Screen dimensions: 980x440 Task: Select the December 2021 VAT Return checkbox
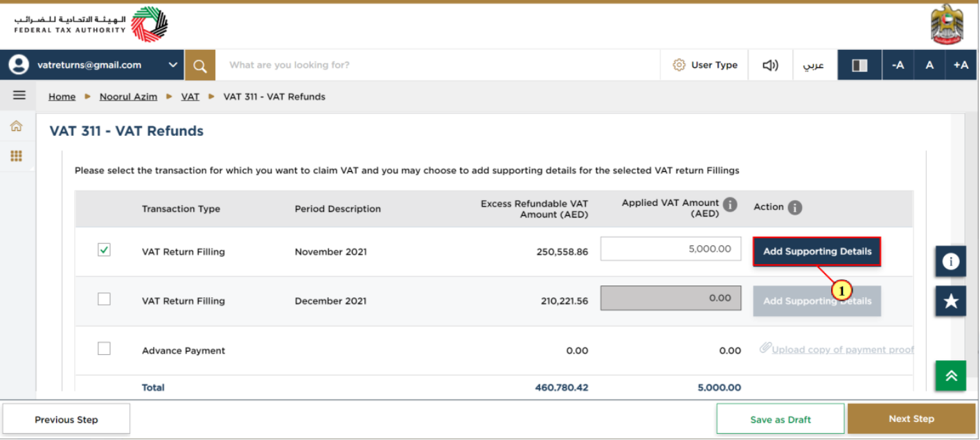pos(104,299)
